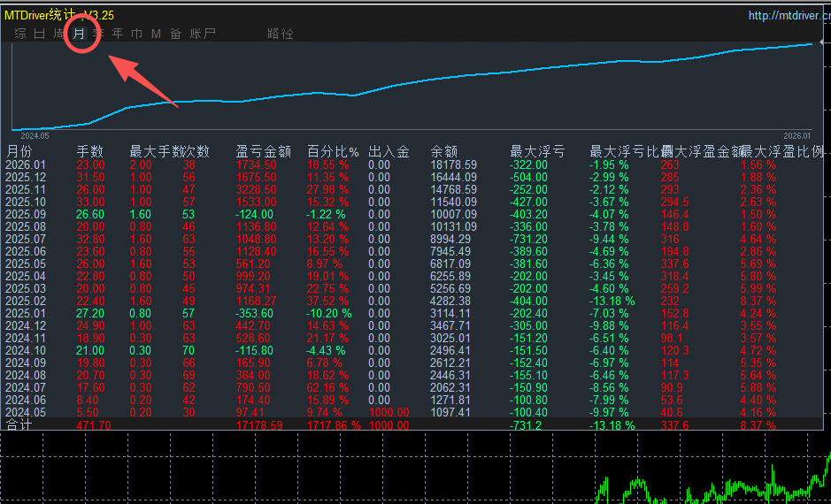The image size is (831, 504).
Task: Open the 备 tab
Action: click(175, 34)
